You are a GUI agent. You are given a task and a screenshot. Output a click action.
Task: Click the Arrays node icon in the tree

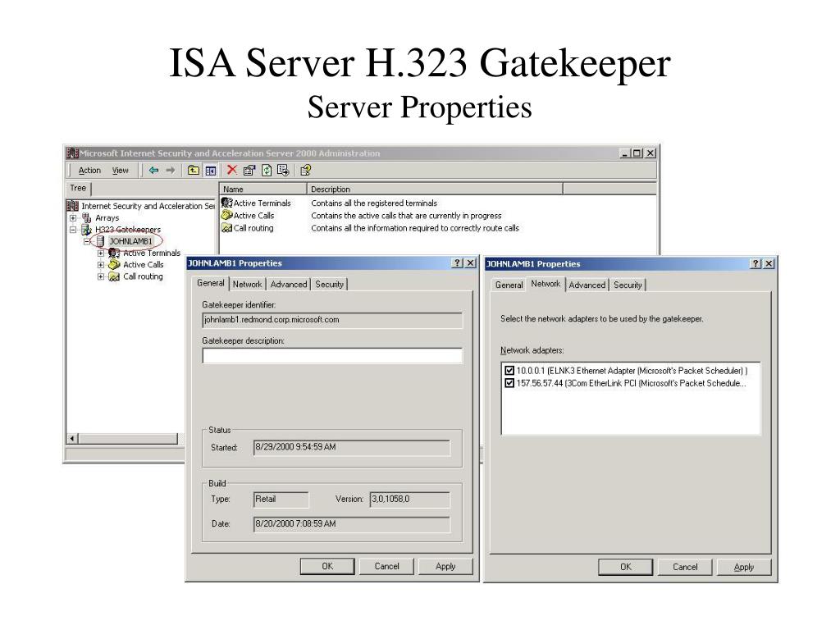pyautogui.click(x=86, y=217)
